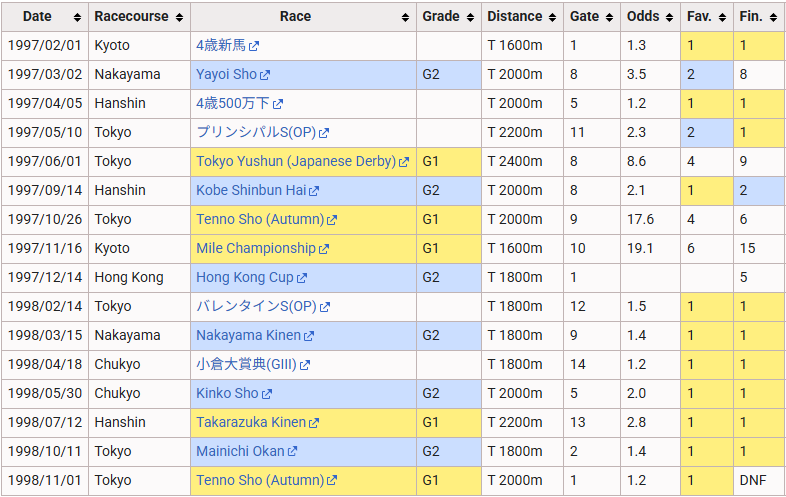
Task: Open Mile Championship link
Action: (x=256, y=248)
